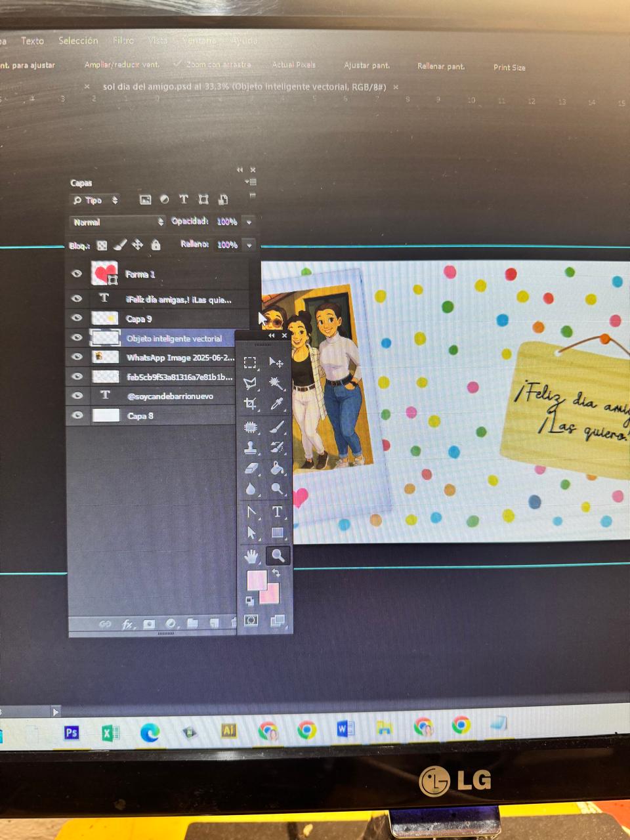Hide the feb5cb9f53a81316a7e81b1b layer
This screenshot has width=630, height=840.
(x=77, y=376)
